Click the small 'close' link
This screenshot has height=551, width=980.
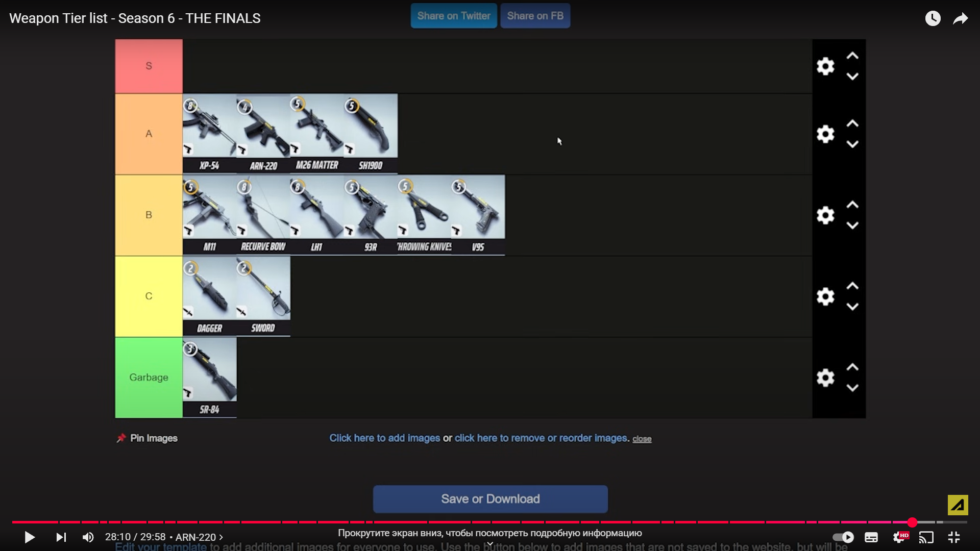pos(642,439)
